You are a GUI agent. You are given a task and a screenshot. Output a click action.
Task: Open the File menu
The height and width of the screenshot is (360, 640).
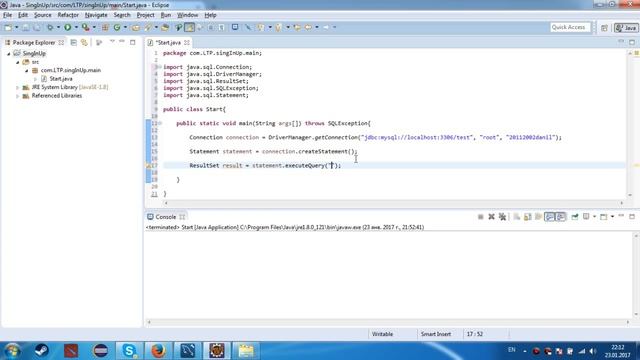[7, 15]
